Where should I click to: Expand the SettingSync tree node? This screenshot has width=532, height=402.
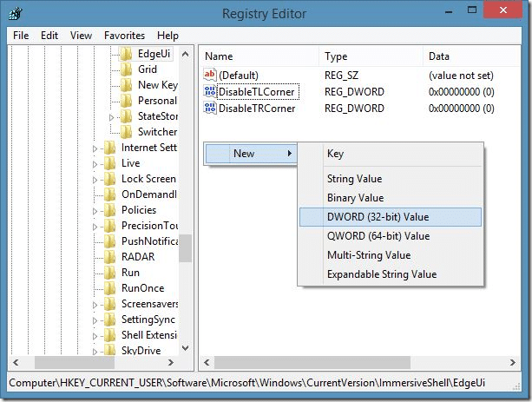(95, 320)
